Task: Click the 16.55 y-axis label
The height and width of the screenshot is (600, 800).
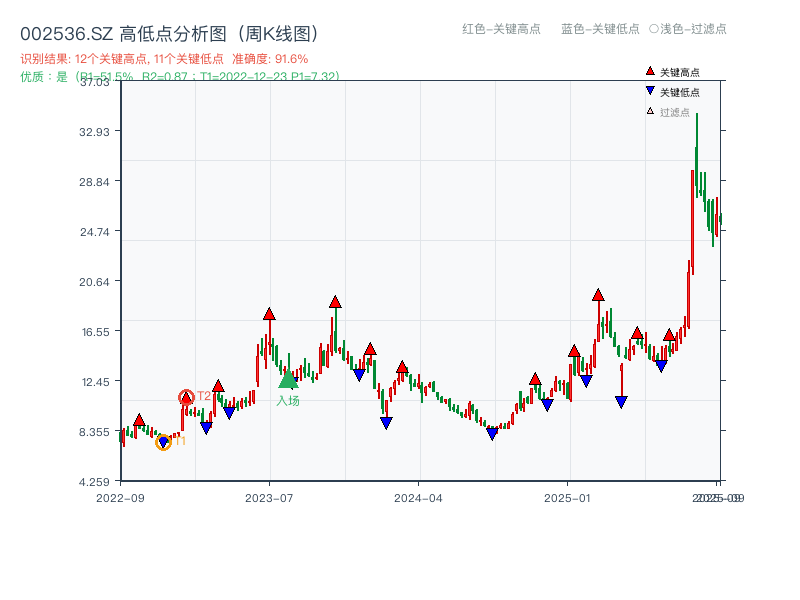Action: [x=95, y=332]
